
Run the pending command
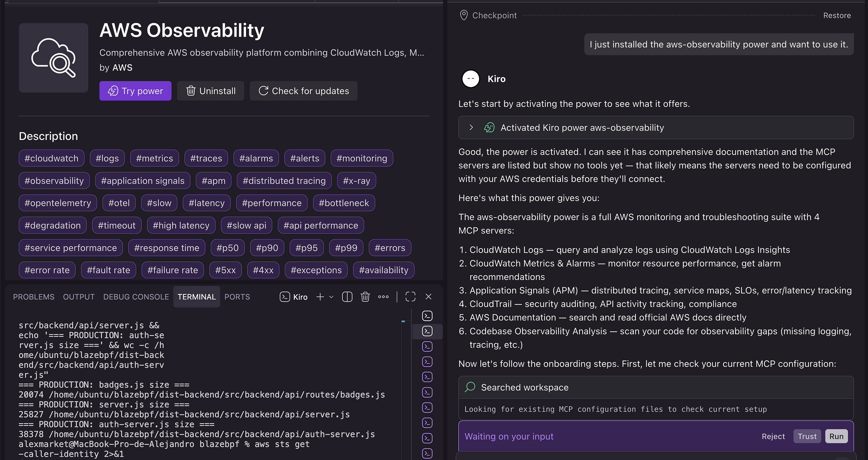pos(836,436)
